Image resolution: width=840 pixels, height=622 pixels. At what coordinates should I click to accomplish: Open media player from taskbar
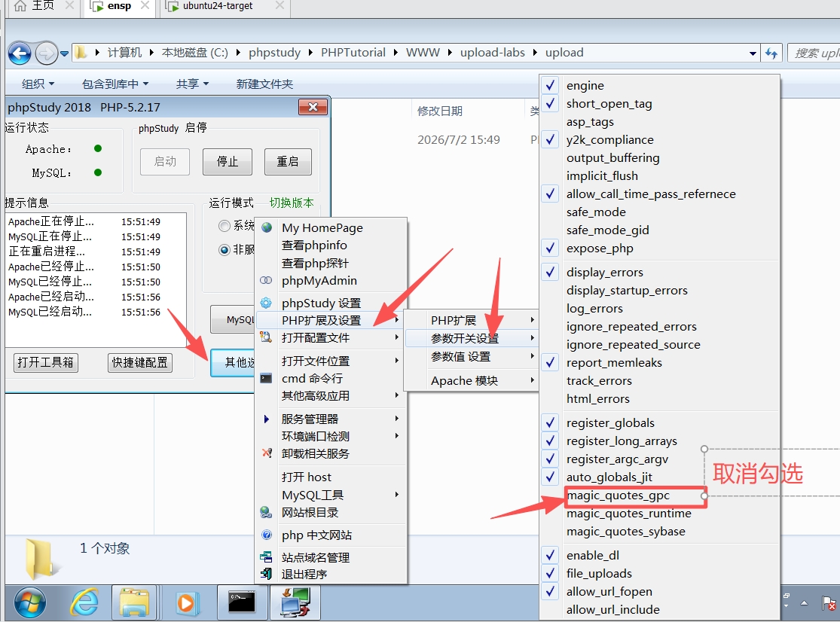pos(186,602)
